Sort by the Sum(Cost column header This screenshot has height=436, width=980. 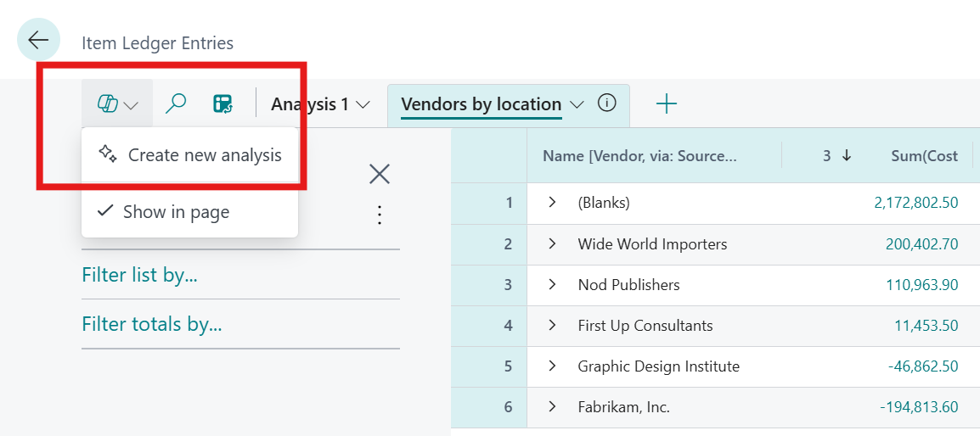(924, 156)
